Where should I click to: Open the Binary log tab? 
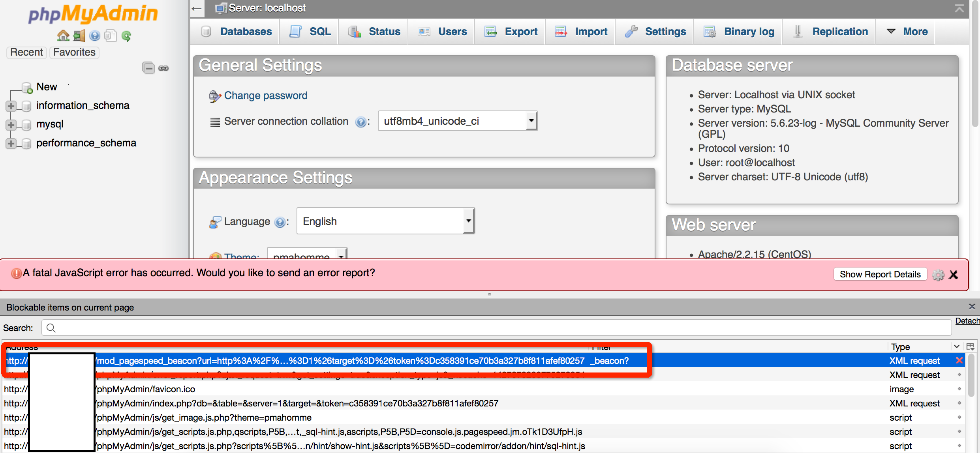tap(738, 32)
